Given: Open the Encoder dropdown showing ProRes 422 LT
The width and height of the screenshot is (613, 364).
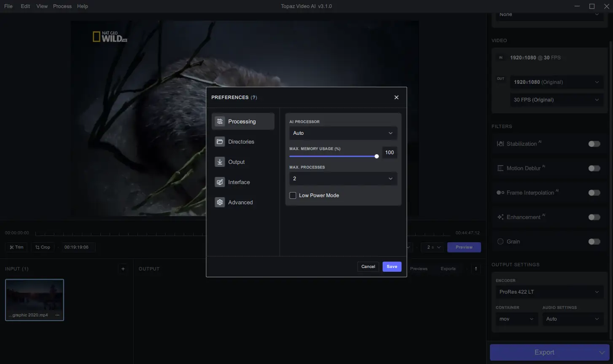Looking at the screenshot, I should point(549,292).
